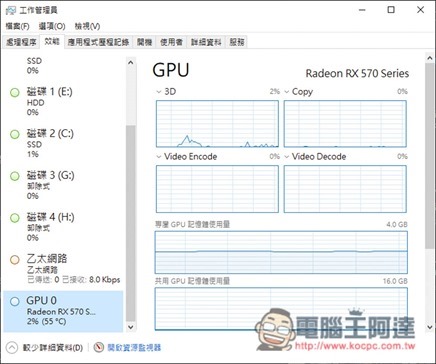
Task: Click the GPU panel scrollbar up arrow
Action: tap(430, 58)
